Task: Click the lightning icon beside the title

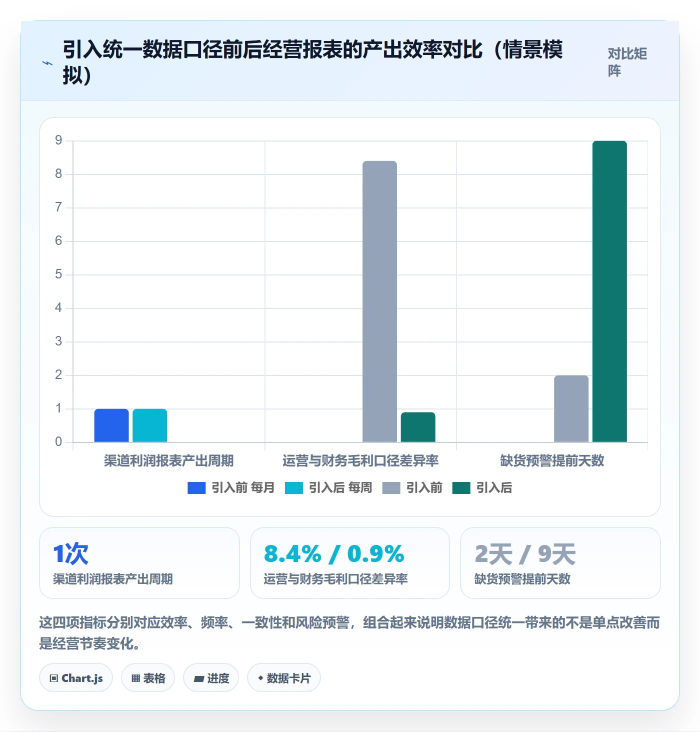Action: point(47,63)
